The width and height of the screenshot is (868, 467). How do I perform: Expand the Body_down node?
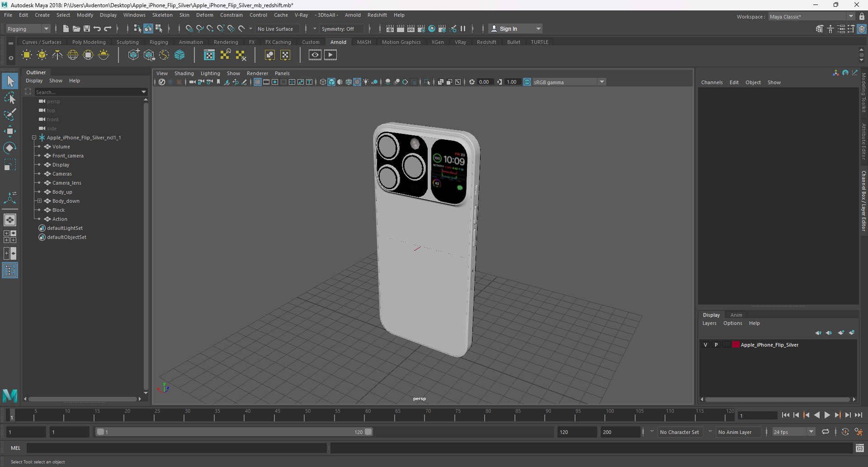[x=39, y=201]
